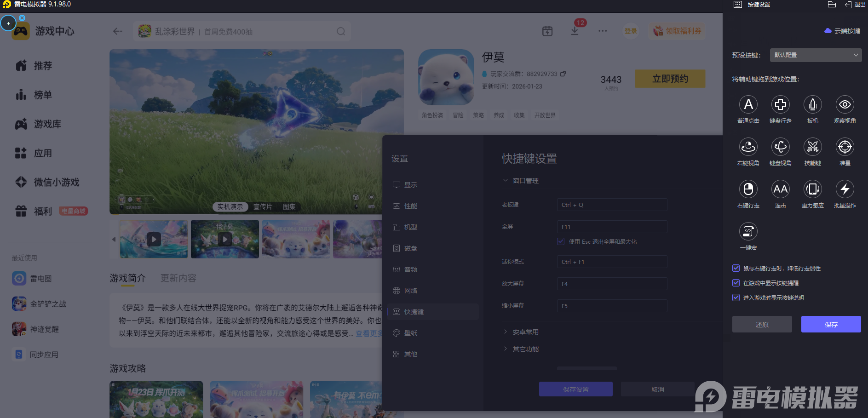The image size is (868, 418).
Task: Open the 预设按键 默认配置 dropdown
Action: click(816, 55)
